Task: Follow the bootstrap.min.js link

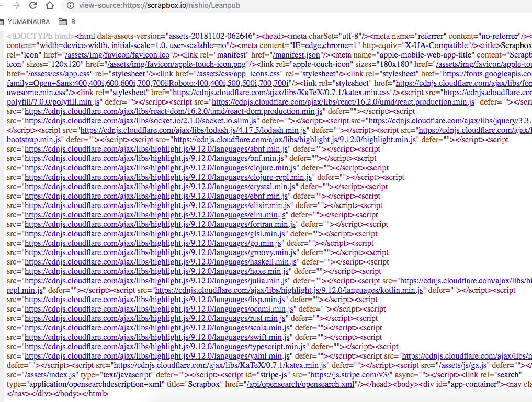Action: coord(33,140)
